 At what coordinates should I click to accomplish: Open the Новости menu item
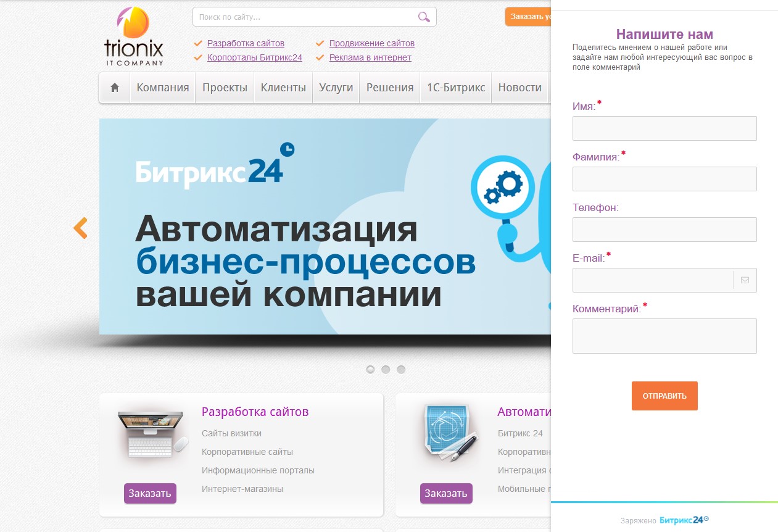(520, 88)
